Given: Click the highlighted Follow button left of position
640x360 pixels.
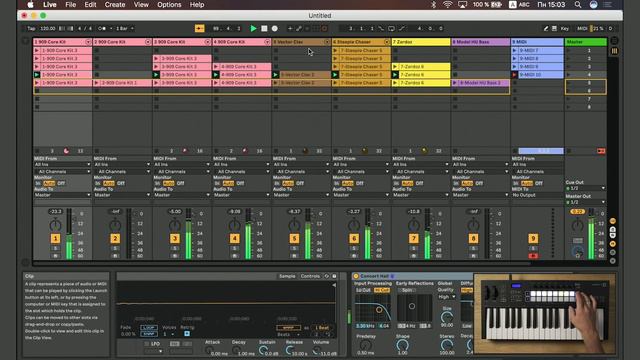Looking at the screenshot, I should tap(200, 29).
